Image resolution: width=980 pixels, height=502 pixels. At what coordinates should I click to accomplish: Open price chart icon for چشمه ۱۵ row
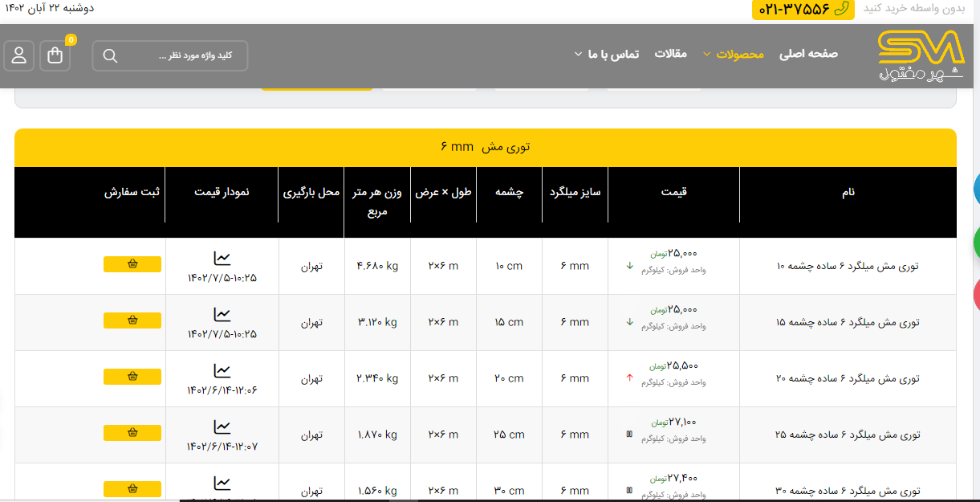222,315
